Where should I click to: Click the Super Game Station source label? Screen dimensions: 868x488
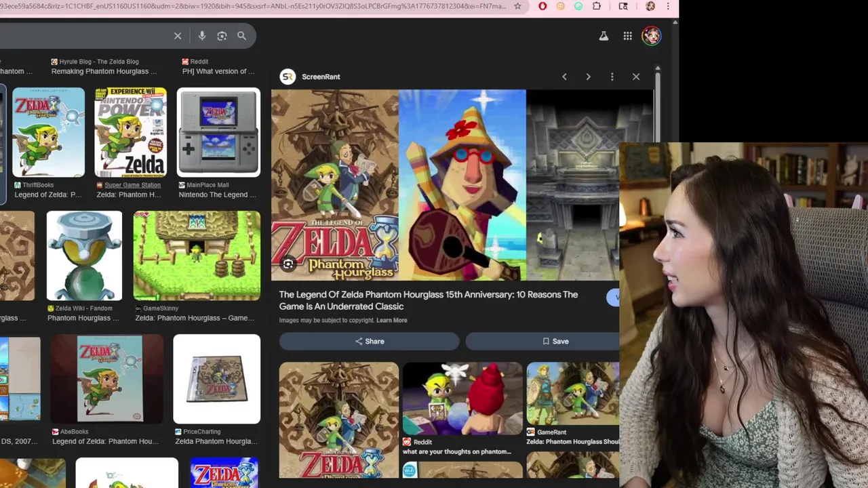[133, 185]
